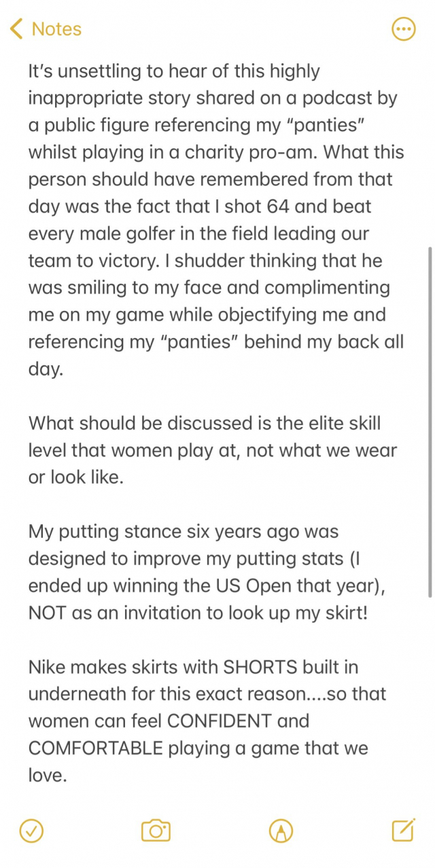This screenshot has height=868, width=435.
Task: Open the camera attachment icon
Action: coord(156,830)
